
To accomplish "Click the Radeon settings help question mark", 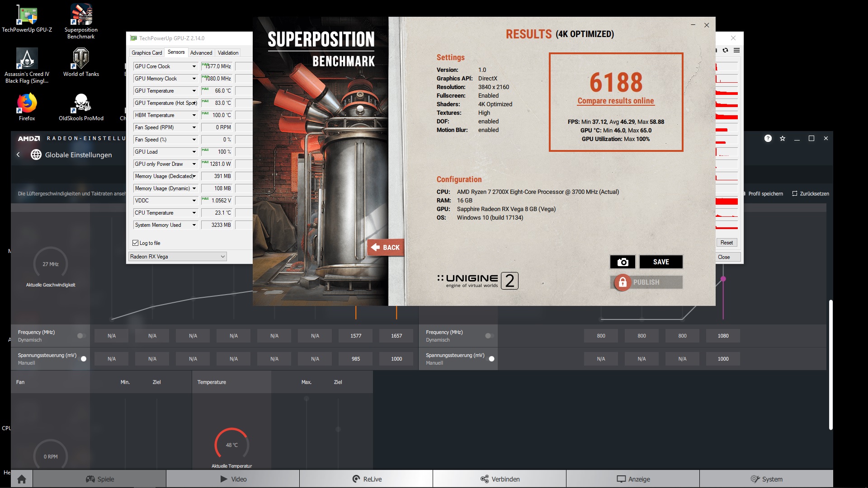I will pyautogui.click(x=768, y=138).
